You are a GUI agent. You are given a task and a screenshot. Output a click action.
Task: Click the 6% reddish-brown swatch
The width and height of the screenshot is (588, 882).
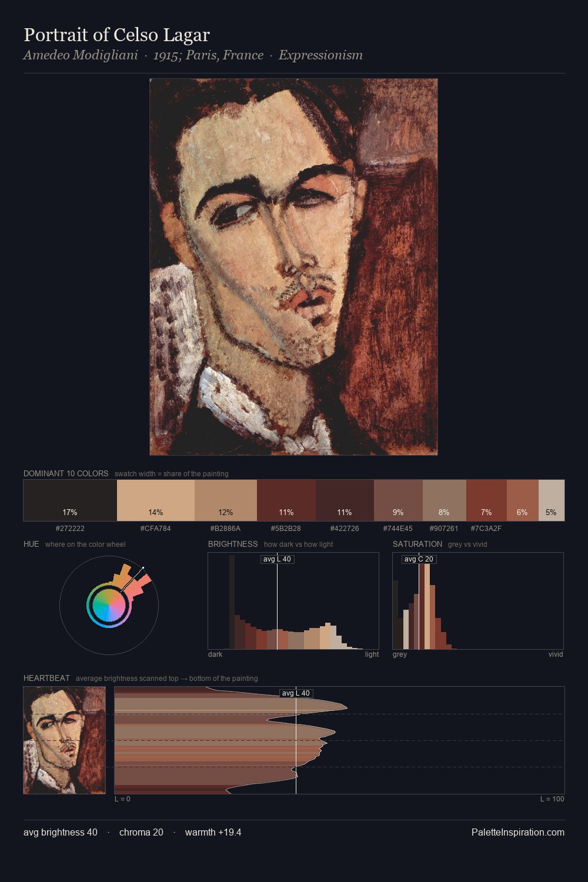[523, 500]
